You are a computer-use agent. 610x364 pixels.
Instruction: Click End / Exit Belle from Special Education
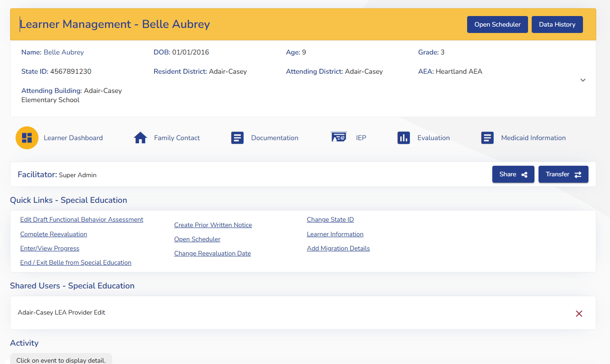coord(76,263)
